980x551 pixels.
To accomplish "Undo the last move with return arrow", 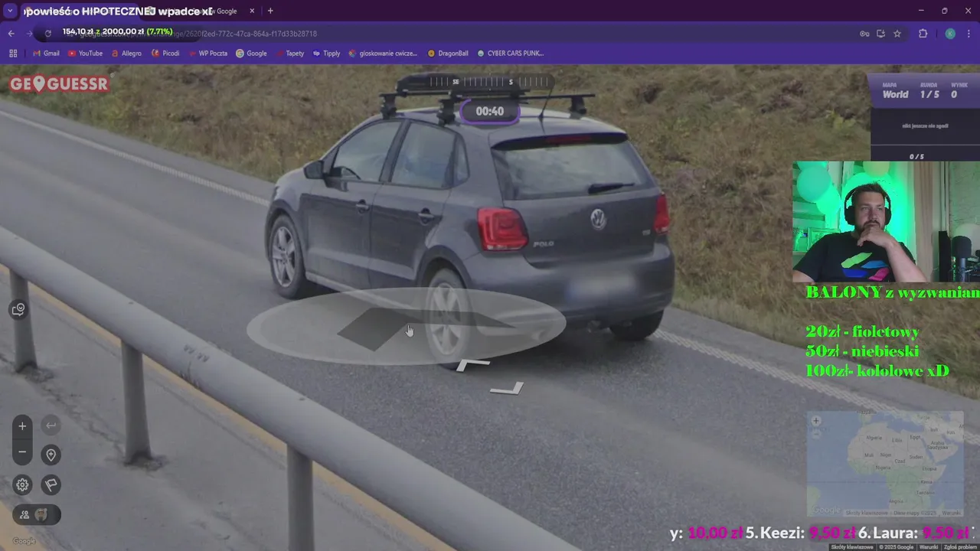I will pyautogui.click(x=51, y=425).
